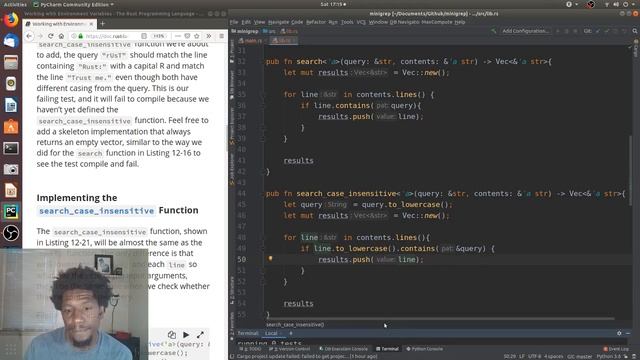This screenshot has width=640, height=360.
Task: Reset the Firefox zoom level indicator
Action: pyautogui.click(x=160, y=36)
